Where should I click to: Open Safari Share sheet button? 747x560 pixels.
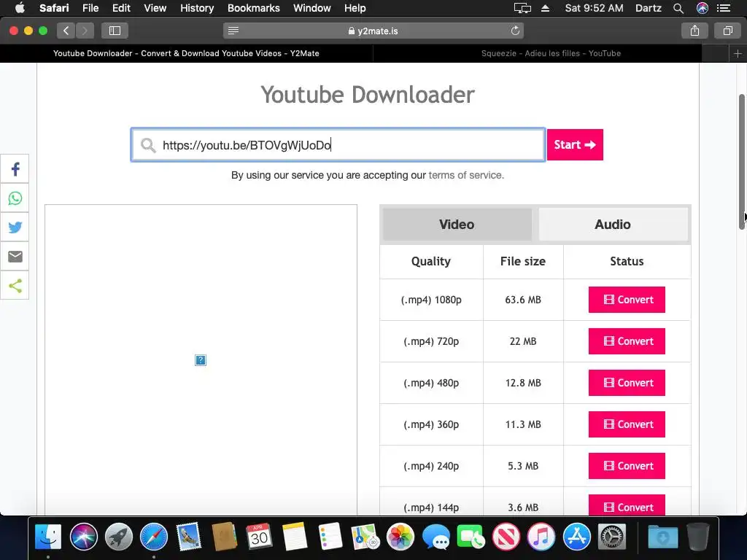(694, 31)
